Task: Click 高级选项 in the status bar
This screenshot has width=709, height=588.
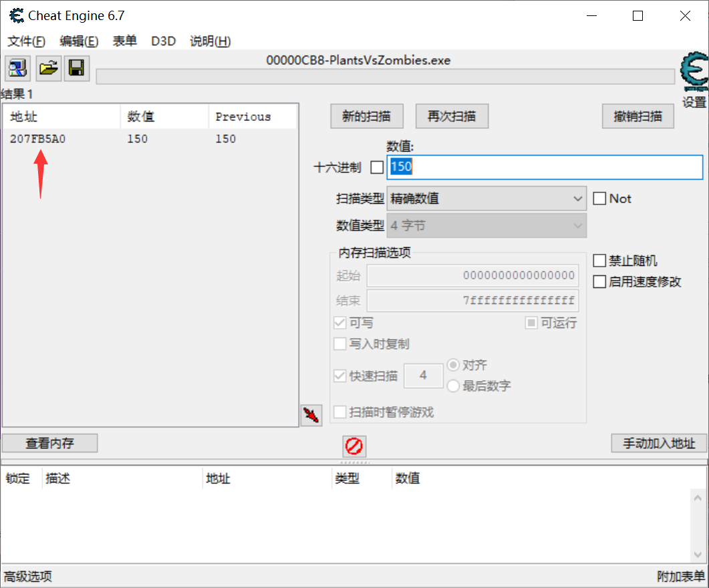Action: tap(28, 577)
